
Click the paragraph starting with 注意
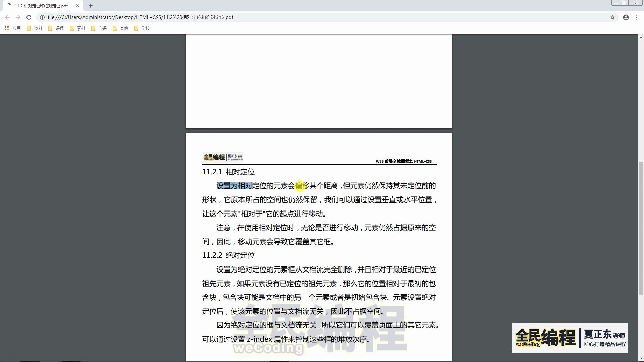319,235
